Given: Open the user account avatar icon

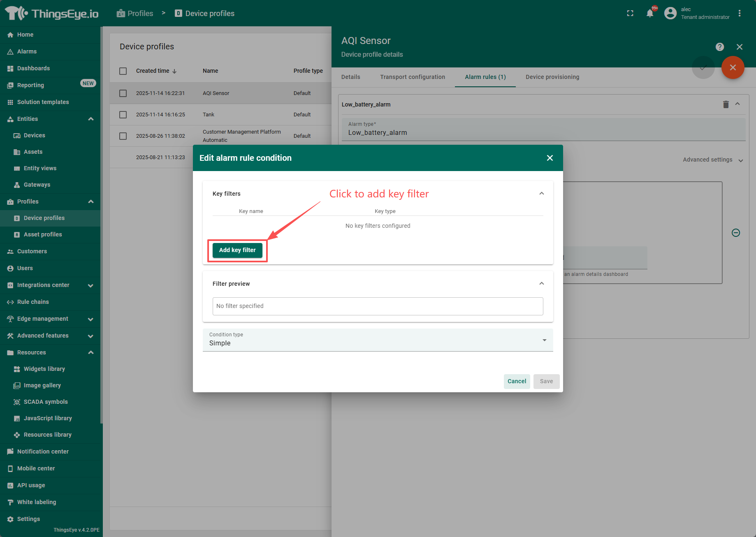Looking at the screenshot, I should pos(670,13).
